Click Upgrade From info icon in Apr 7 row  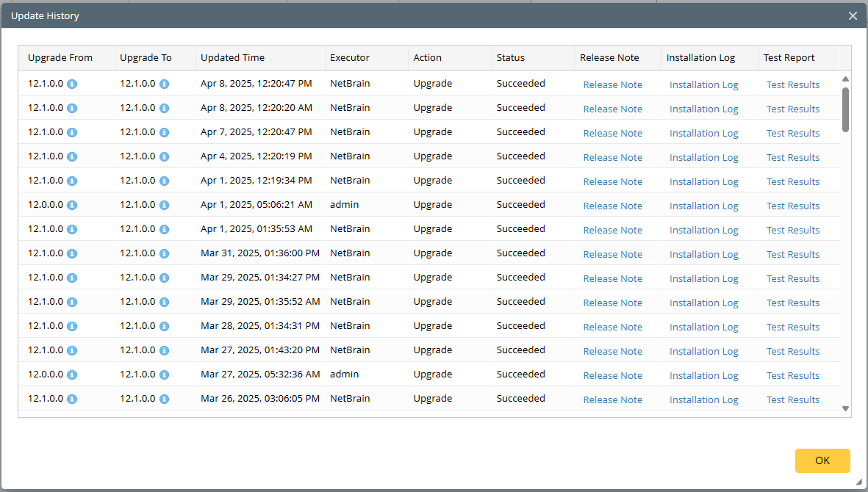pos(72,132)
